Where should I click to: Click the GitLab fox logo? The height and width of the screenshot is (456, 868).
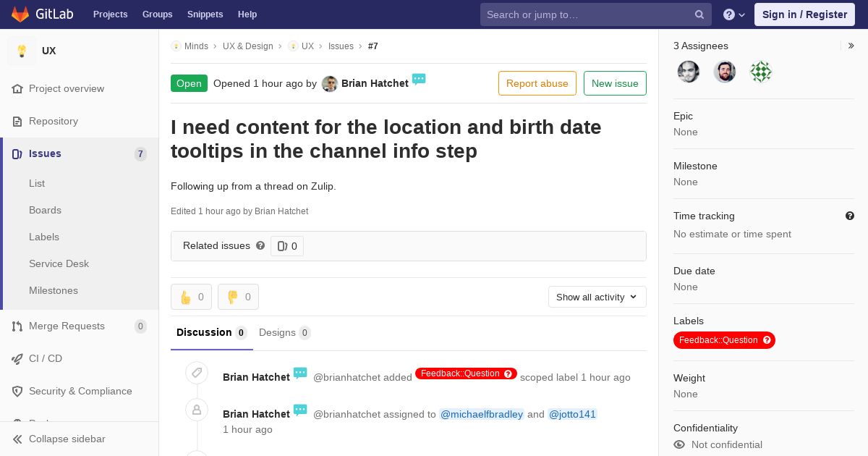coord(20,14)
